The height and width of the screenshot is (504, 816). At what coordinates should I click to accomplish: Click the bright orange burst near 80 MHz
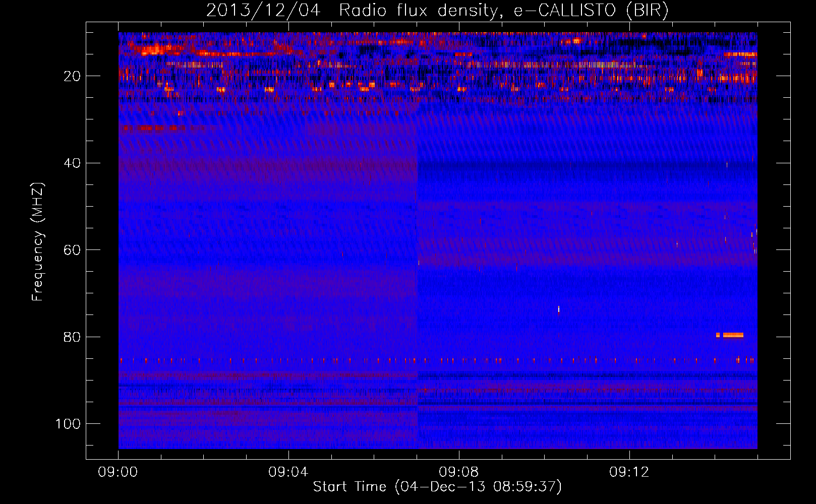[730, 335]
